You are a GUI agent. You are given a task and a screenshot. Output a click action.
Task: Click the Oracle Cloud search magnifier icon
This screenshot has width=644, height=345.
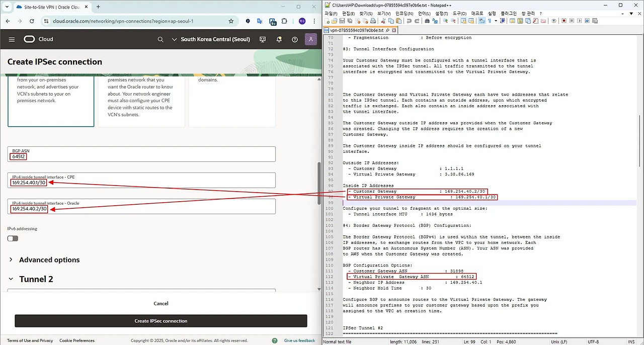pyautogui.click(x=160, y=39)
